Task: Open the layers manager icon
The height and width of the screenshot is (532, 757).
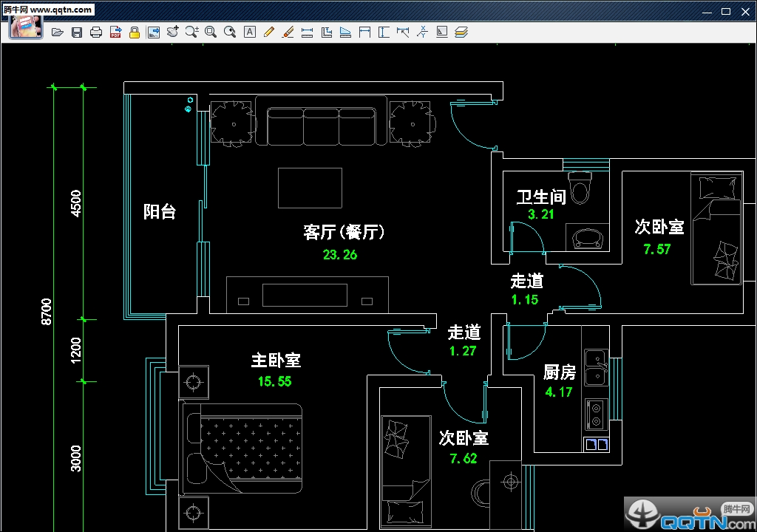Action: (x=461, y=32)
